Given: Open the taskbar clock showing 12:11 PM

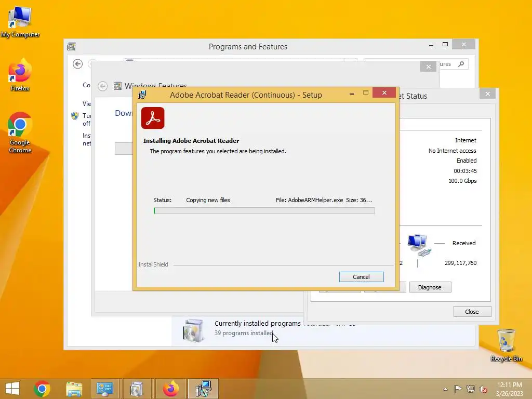Looking at the screenshot, I should [x=509, y=389].
